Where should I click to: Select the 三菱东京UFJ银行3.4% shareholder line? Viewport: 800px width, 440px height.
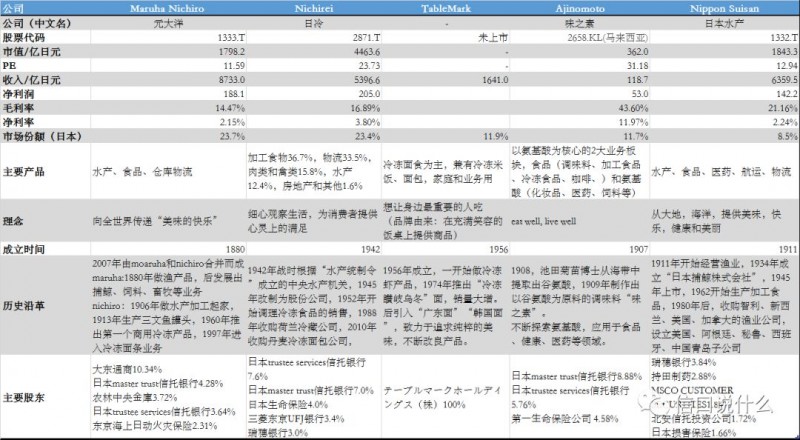coord(296,419)
